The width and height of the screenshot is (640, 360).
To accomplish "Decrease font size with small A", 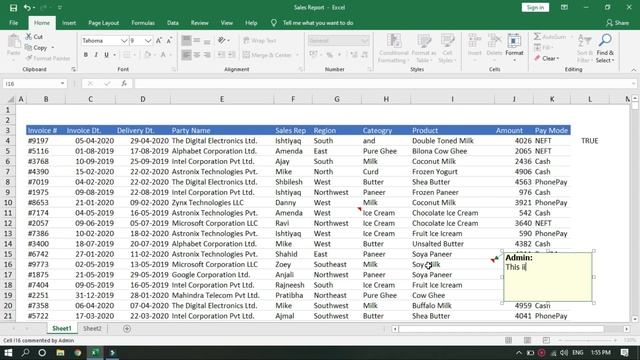I will 169,40.
